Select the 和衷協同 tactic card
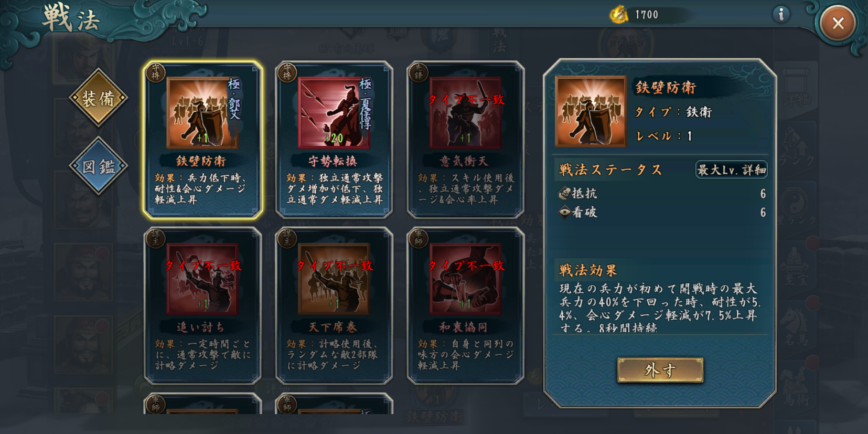Screen dimensions: 868x434 (466, 305)
